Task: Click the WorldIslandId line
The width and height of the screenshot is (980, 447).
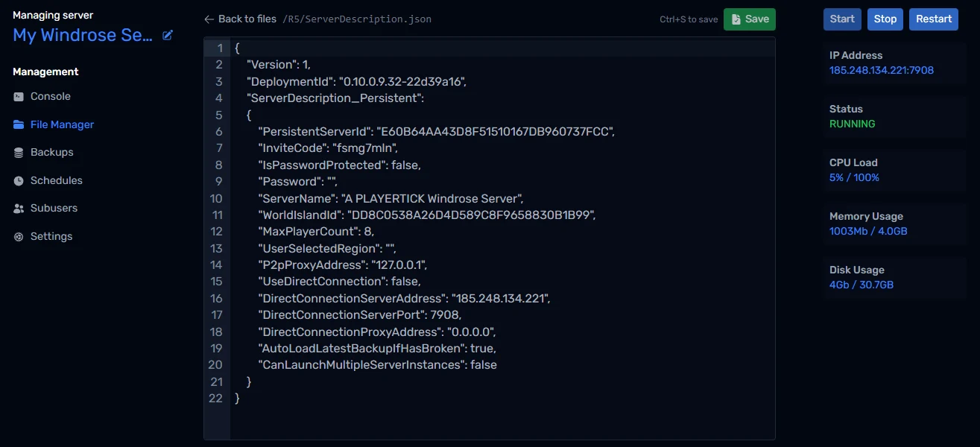Action: tap(427, 215)
